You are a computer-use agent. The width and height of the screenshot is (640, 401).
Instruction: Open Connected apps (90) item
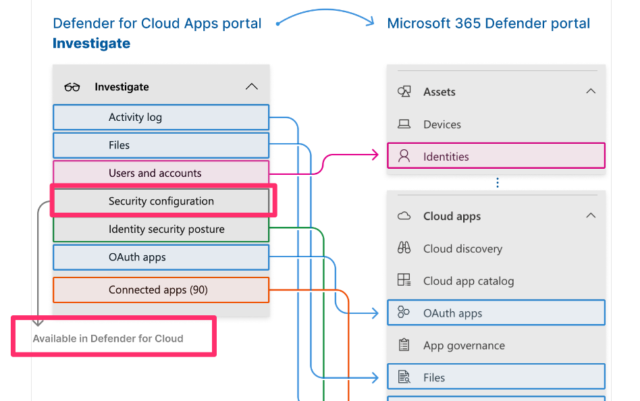(x=161, y=290)
